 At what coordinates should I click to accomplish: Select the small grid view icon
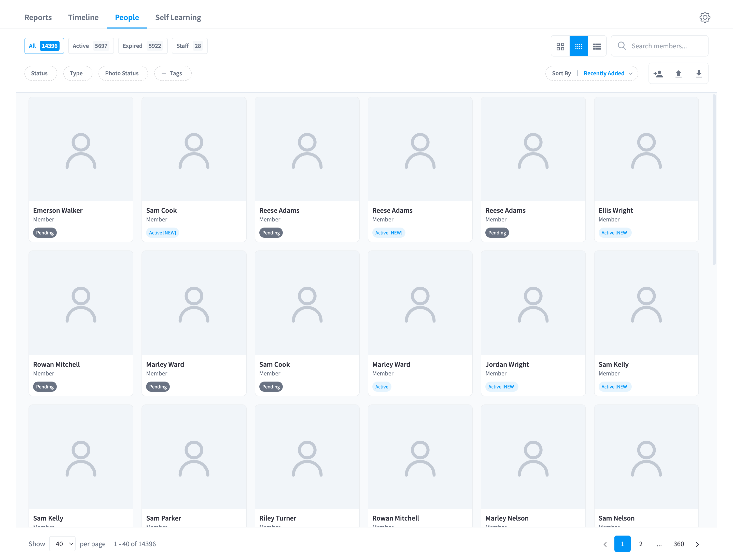click(579, 46)
